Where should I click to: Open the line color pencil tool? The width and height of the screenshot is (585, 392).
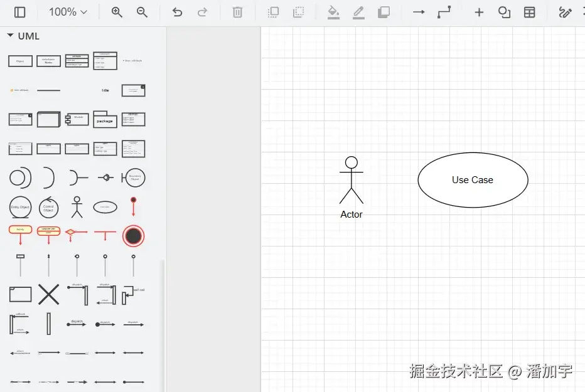point(358,13)
